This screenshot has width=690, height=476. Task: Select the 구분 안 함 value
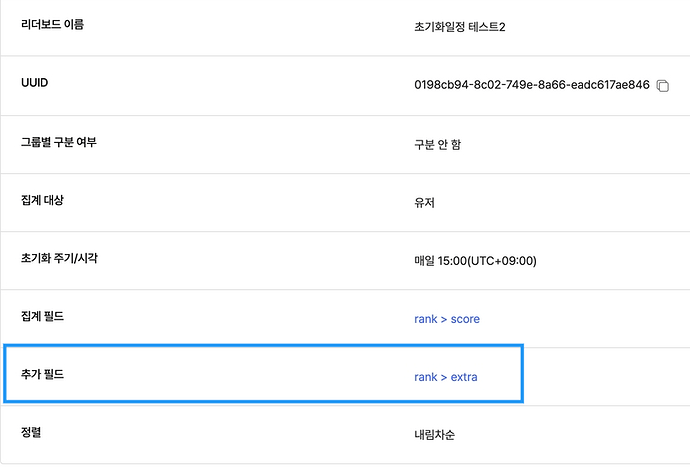[437, 145]
